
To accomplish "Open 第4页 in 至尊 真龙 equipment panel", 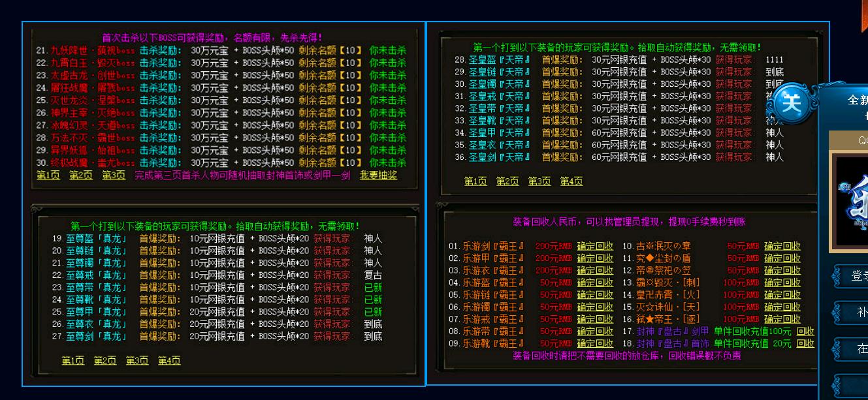I will pos(169,361).
